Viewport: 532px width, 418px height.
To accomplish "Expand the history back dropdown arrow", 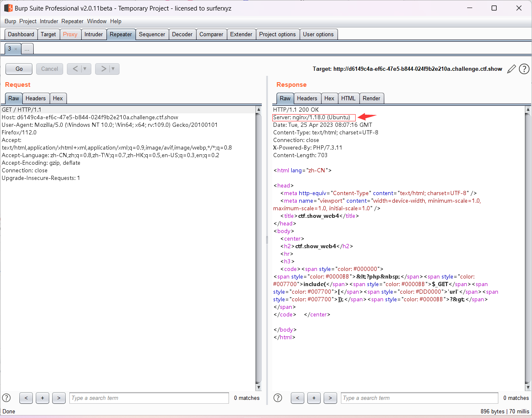I will [85, 69].
